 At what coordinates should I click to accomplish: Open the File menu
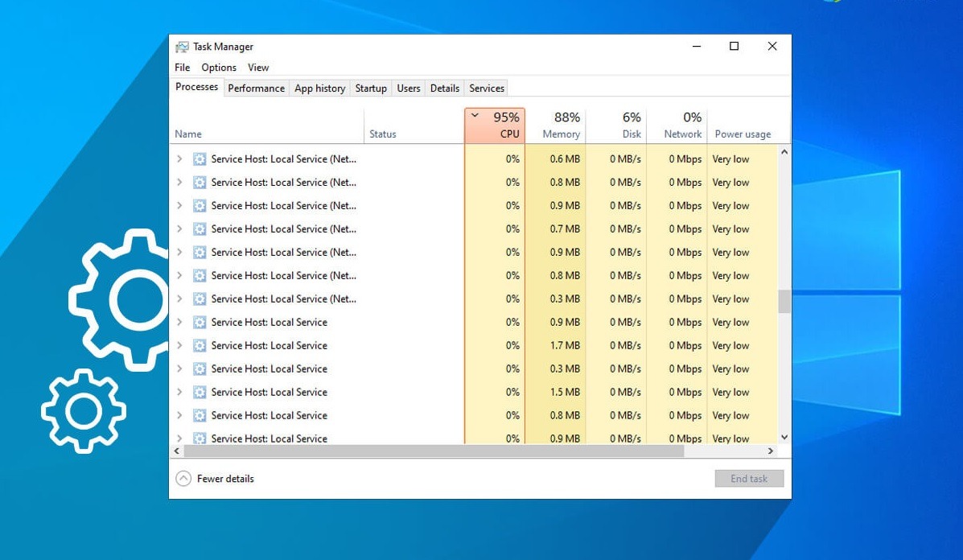(181, 68)
